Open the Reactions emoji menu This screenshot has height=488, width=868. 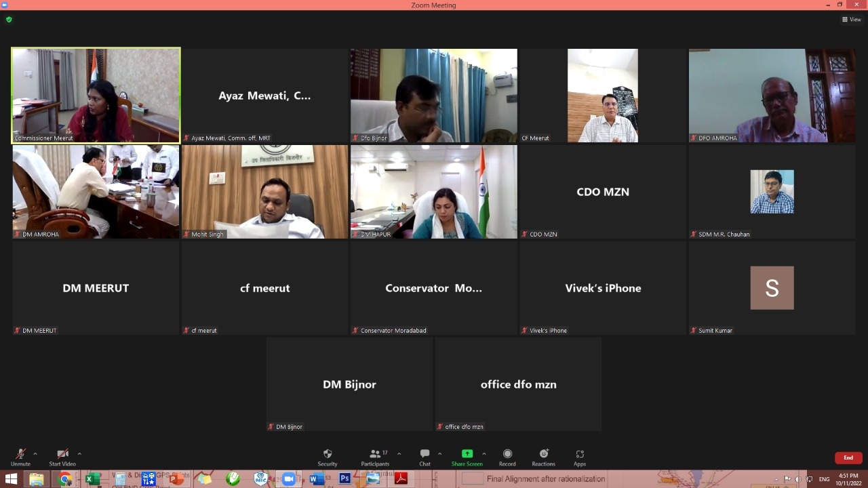click(543, 456)
